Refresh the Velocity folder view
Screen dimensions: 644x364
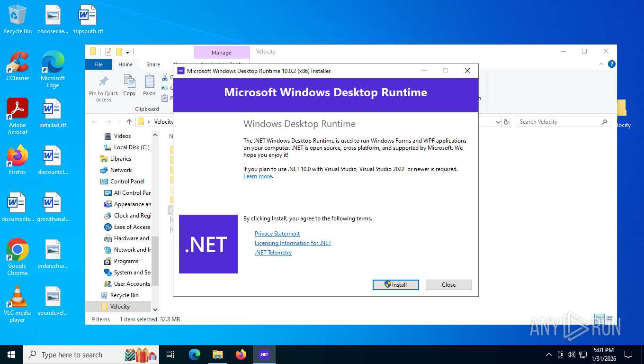click(506, 122)
